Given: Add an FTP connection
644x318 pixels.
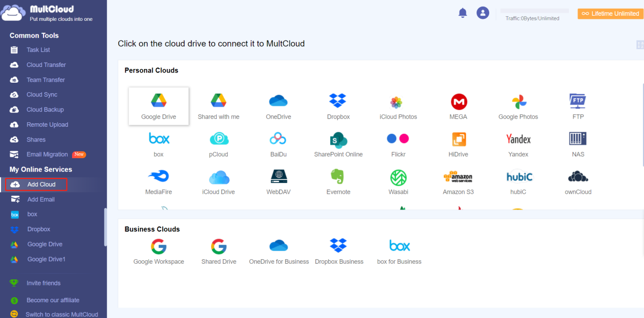Looking at the screenshot, I should click(x=578, y=106).
